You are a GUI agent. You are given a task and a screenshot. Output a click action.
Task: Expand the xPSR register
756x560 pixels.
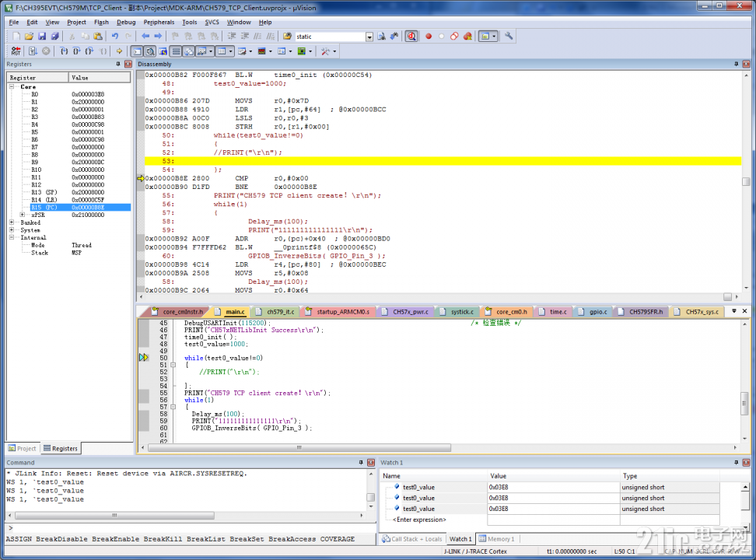pyautogui.click(x=23, y=215)
